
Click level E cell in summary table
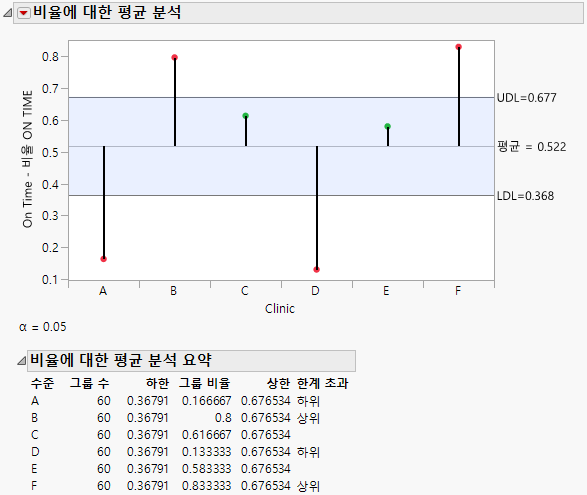coord(34,469)
